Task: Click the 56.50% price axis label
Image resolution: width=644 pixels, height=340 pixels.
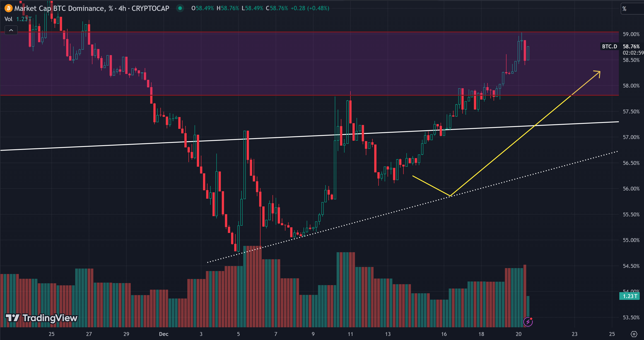Action: (631, 163)
